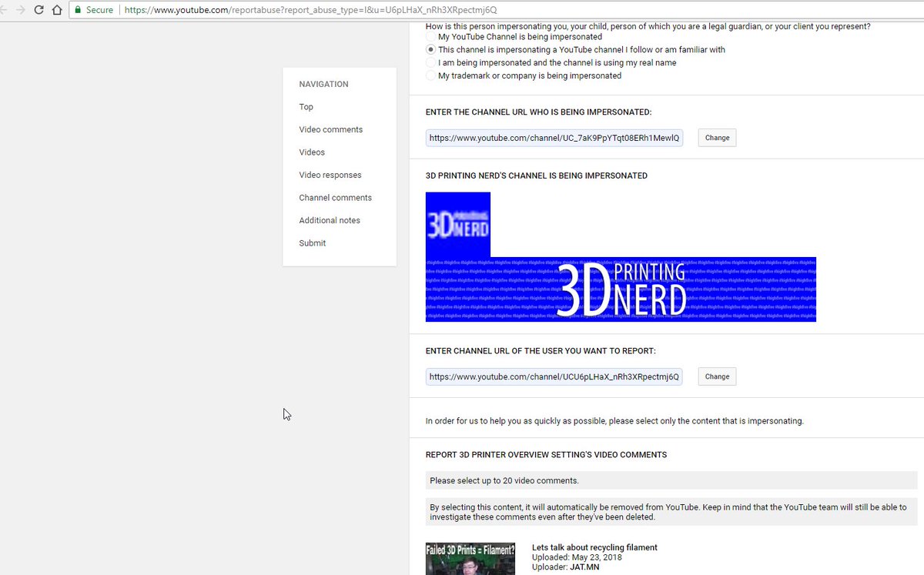Click '3D PRINTING NERD'S CHANNEL IS BEING IMPERSONATED' heading

tap(537, 176)
